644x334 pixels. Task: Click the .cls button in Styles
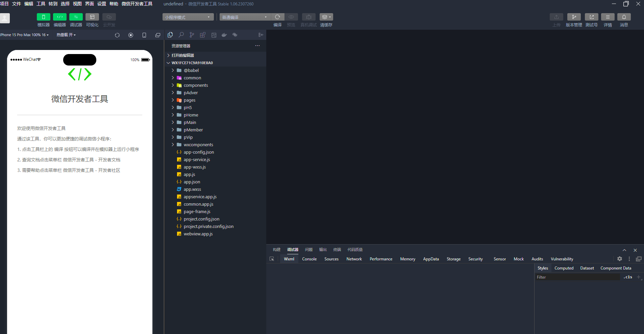627,277
